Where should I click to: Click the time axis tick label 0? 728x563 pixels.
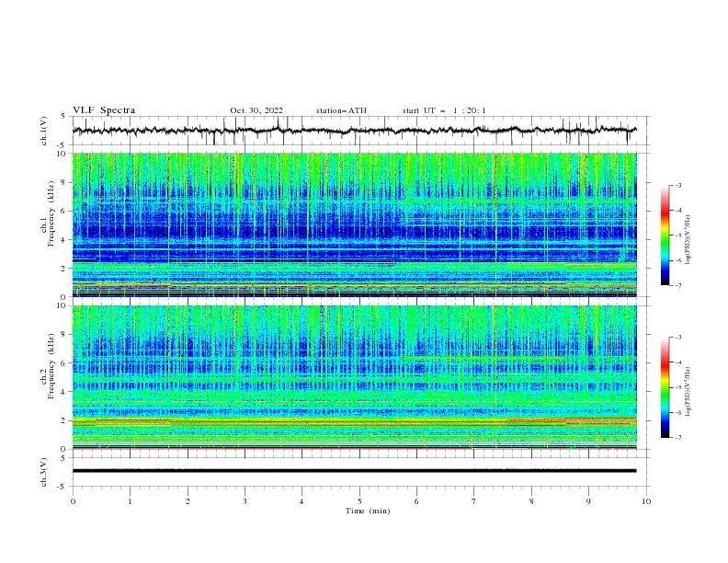[73, 501]
